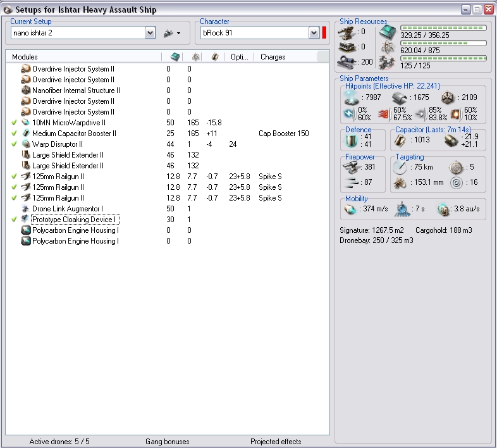Toggle the 10MN MicroWarpdrive II active checkmark
The height and width of the screenshot is (448, 497).
[14, 123]
